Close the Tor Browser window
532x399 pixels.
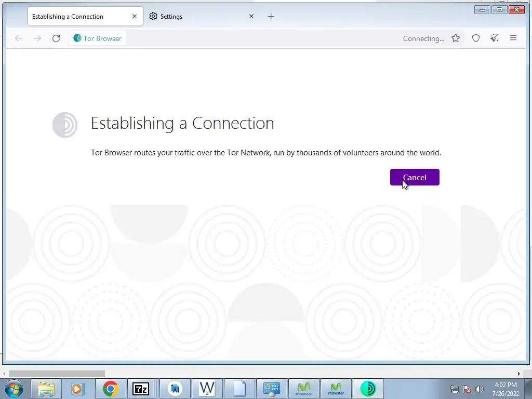tap(517, 10)
